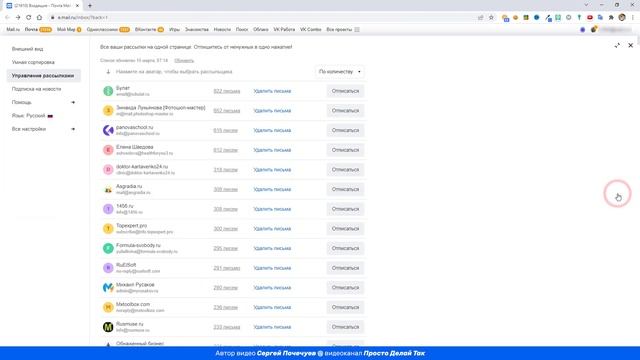This screenshot has width=640, height=360.
Task: Select the doktor-kartavenko24.ru sender avatar
Action: click(108, 169)
